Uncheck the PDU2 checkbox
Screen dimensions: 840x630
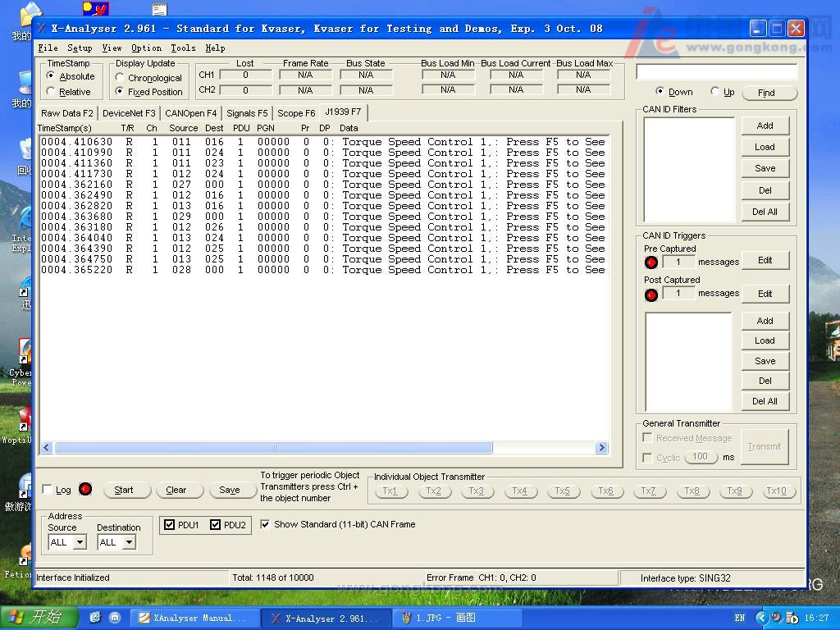(216, 525)
